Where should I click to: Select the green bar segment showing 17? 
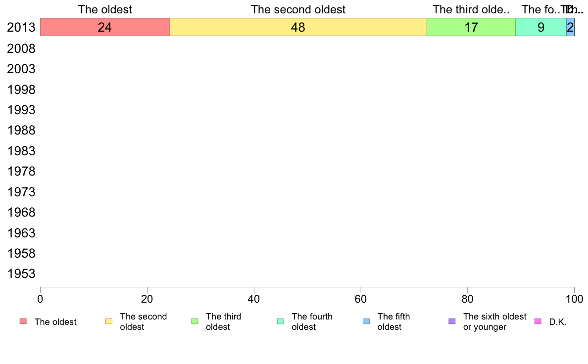[471, 27]
